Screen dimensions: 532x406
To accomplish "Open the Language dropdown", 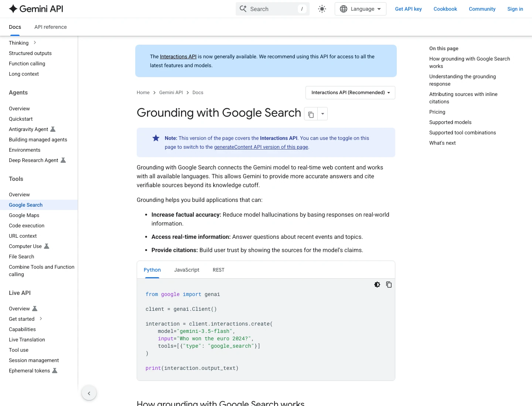I will [x=360, y=9].
